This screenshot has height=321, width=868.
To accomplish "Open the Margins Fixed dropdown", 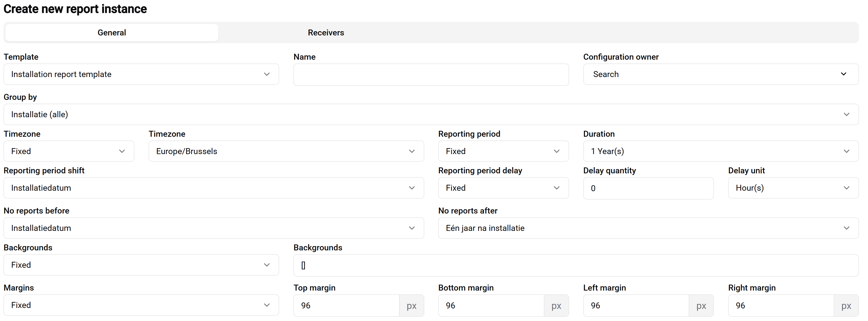I will pos(141,305).
